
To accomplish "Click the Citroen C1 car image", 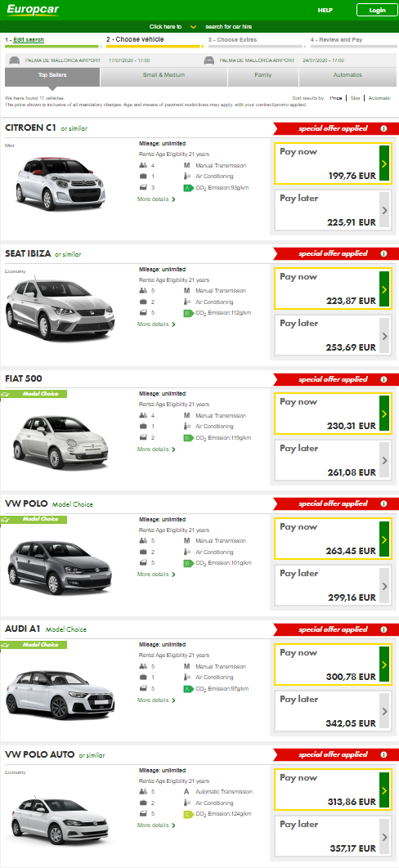I will pyautogui.click(x=61, y=185).
